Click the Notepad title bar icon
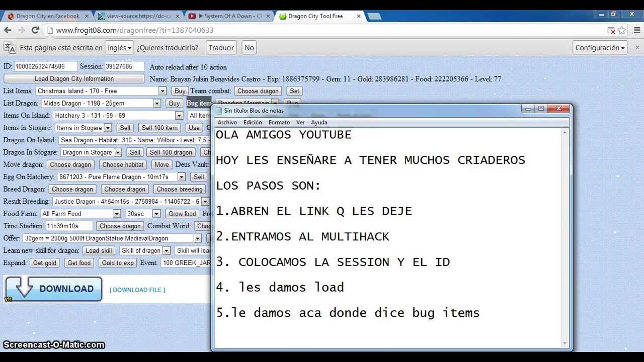This screenshot has width=644, height=362. pos(219,111)
